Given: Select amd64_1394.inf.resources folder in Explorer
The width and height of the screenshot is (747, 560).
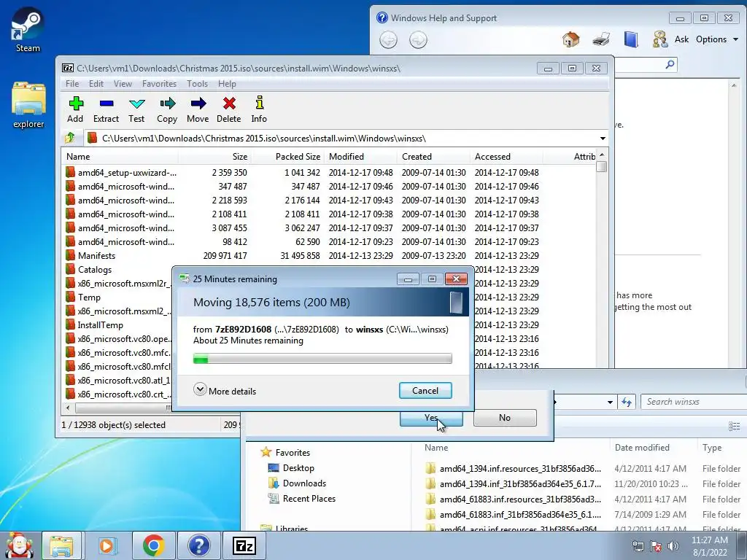Looking at the screenshot, I should coord(520,469).
